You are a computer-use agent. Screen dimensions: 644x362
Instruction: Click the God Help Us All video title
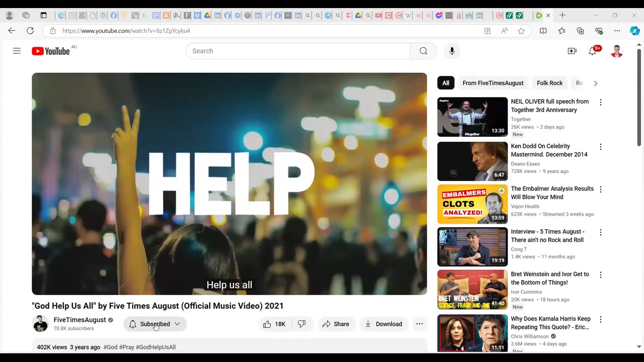157,306
